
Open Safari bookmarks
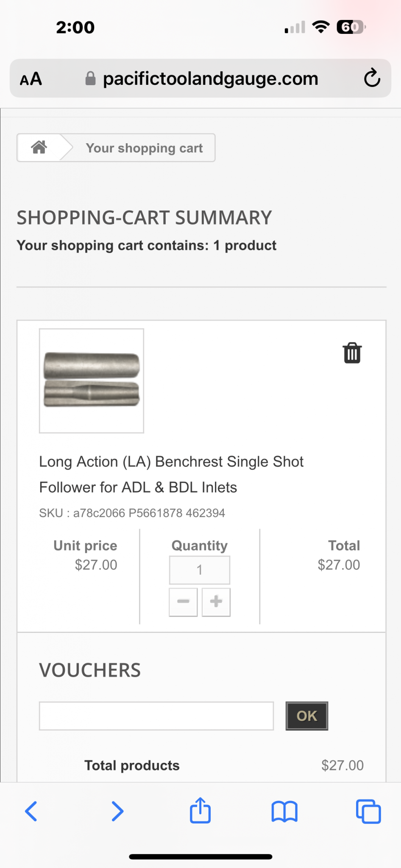pos(284,811)
